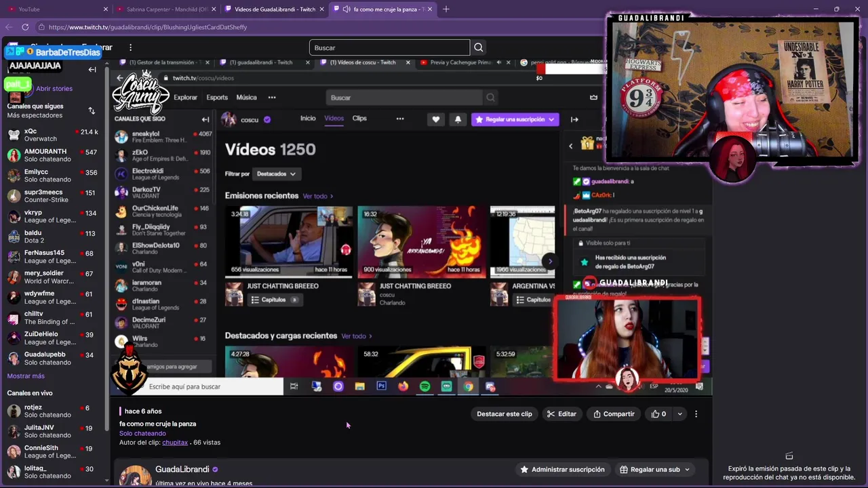
Task: Open Regalar una sub dropdown
Action: (655, 469)
